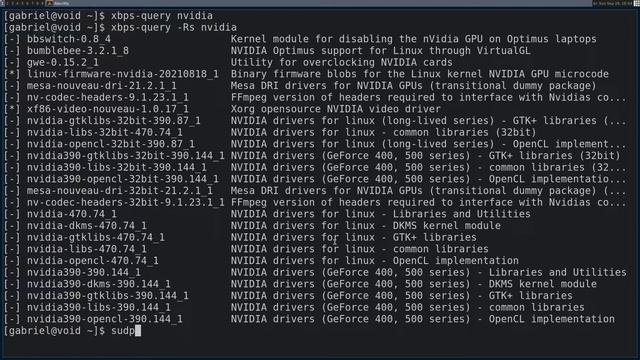Click the layout grid icon at top-right corner
The image size is (640, 360).
coord(636,3)
